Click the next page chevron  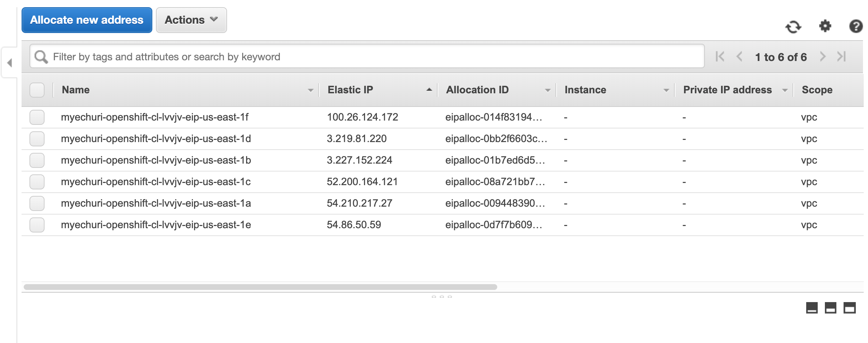(x=823, y=56)
